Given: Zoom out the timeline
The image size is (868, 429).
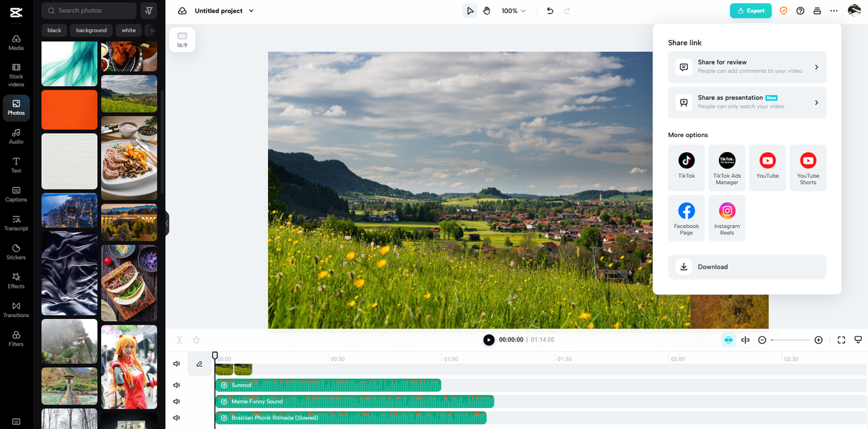Looking at the screenshot, I should [x=762, y=340].
